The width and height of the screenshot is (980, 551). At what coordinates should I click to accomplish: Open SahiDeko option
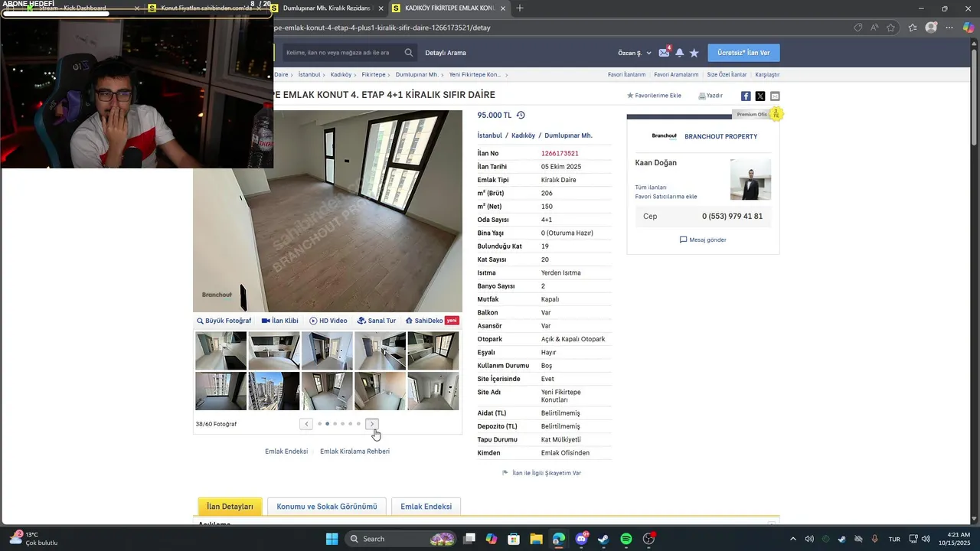click(433, 321)
